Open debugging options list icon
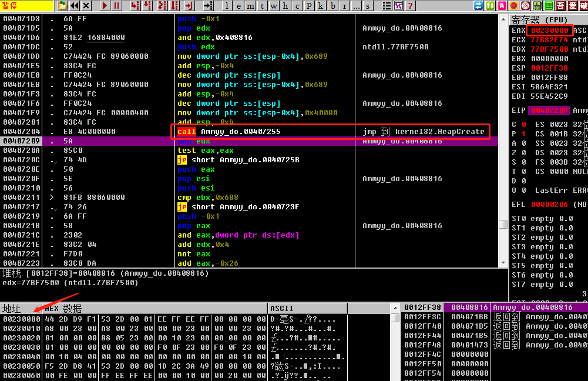The width and height of the screenshot is (588, 381). [387, 6]
